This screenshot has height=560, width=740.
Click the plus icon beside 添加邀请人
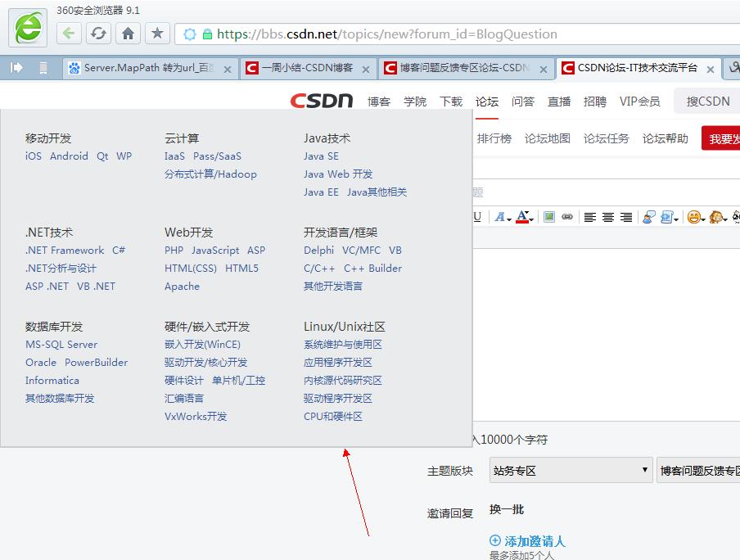(x=495, y=540)
